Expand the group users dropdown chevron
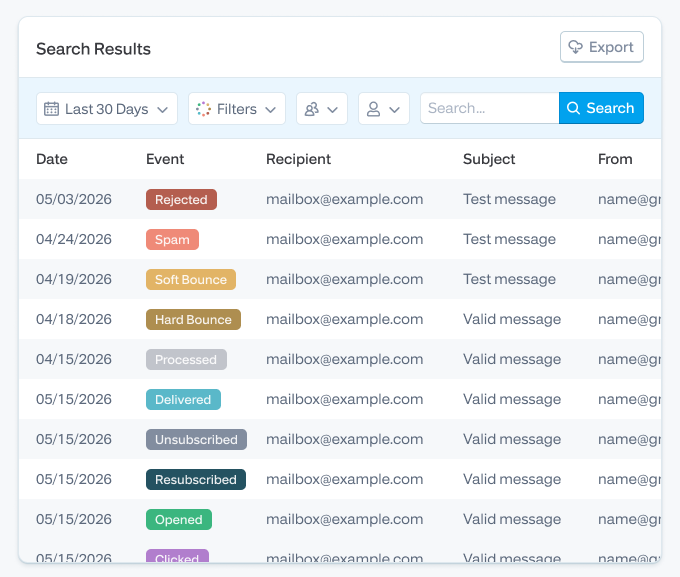The height and width of the screenshot is (577, 680). tap(333, 110)
